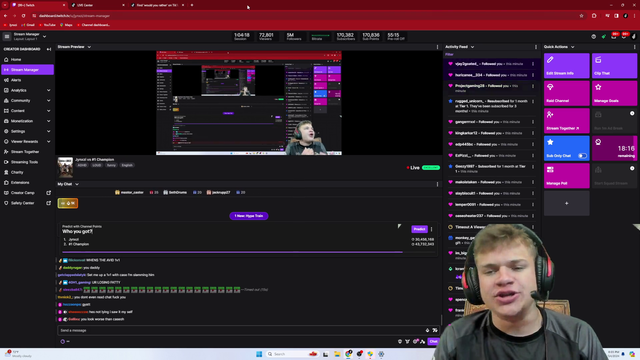Click the Clip That quick action
The height and width of the screenshot is (360, 640).
click(x=614, y=65)
